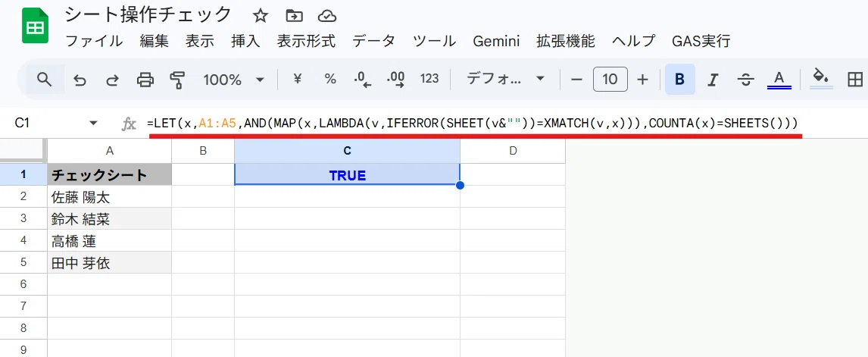Open the 編集 menu

[x=155, y=41]
